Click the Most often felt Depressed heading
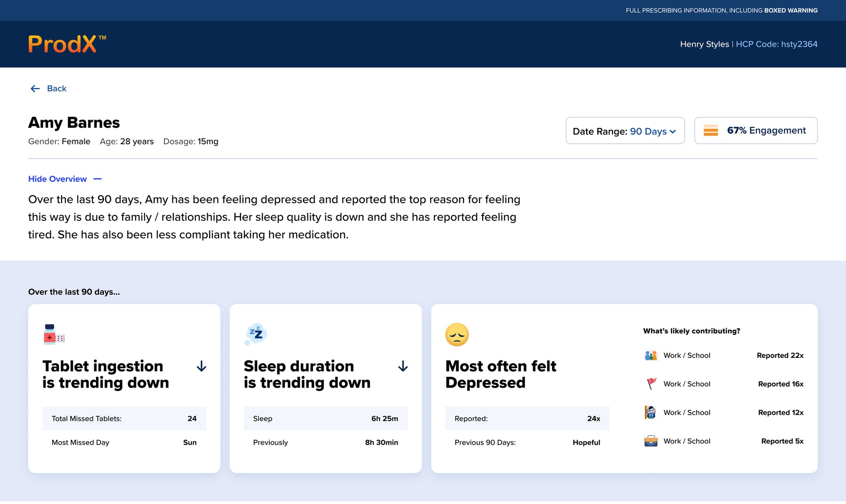The width and height of the screenshot is (846, 504). click(x=501, y=374)
